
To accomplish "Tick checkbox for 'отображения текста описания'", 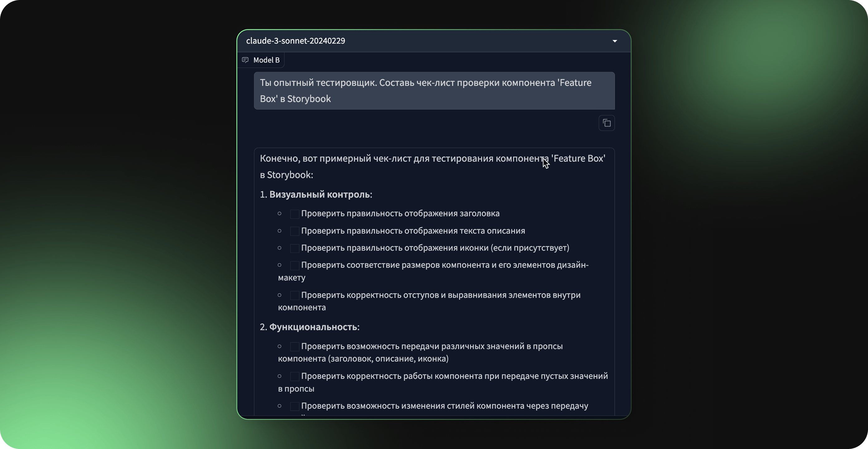I will 295,231.
